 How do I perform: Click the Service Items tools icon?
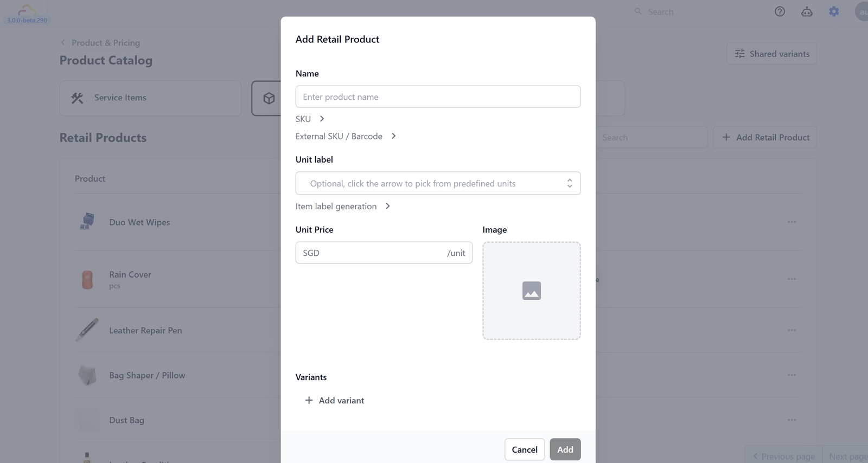point(78,98)
